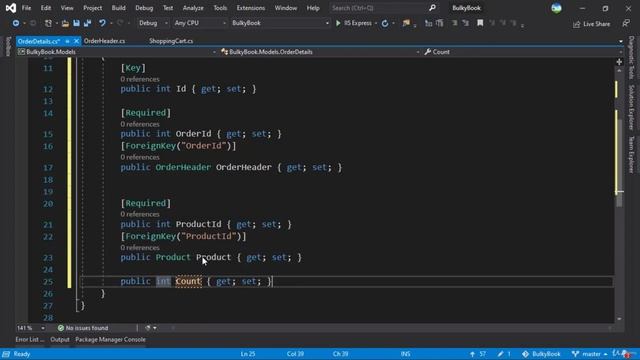Start IIS Express with the green play icon
Image resolution: width=640 pixels, height=360 pixels.
(338, 23)
